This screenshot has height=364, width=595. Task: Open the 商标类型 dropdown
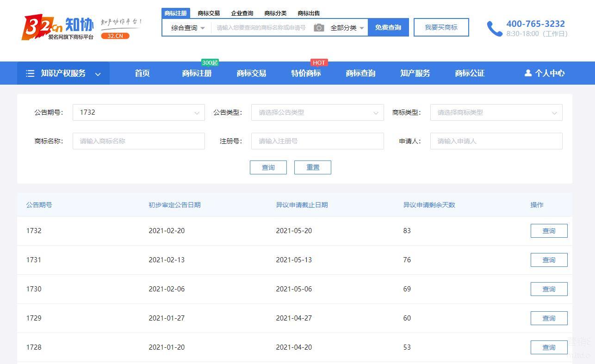click(496, 112)
